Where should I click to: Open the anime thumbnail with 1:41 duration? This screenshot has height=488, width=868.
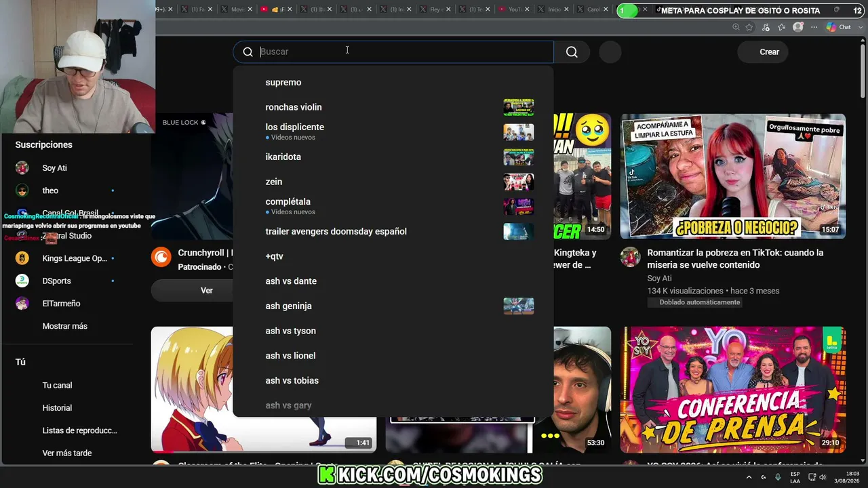click(192, 390)
